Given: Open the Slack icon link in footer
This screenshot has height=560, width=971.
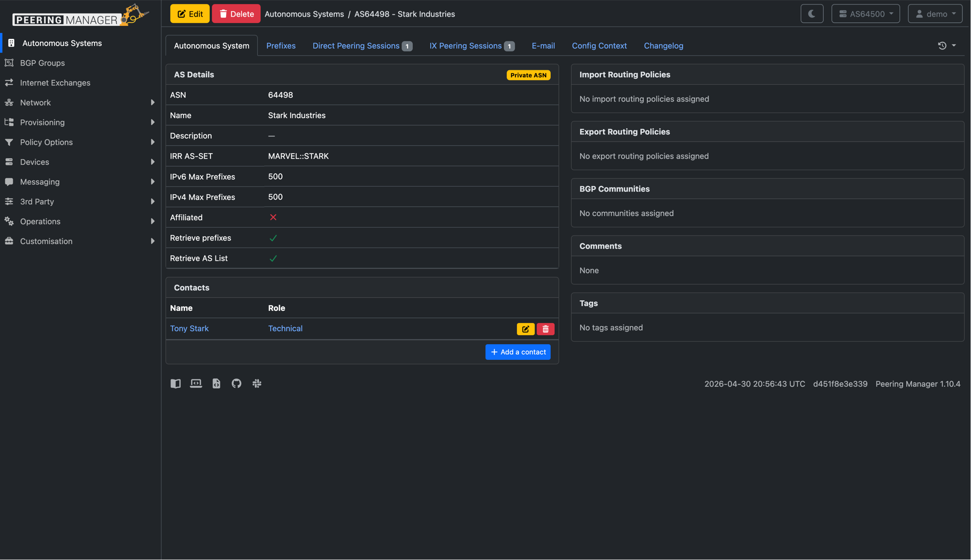Looking at the screenshot, I should pos(257,384).
